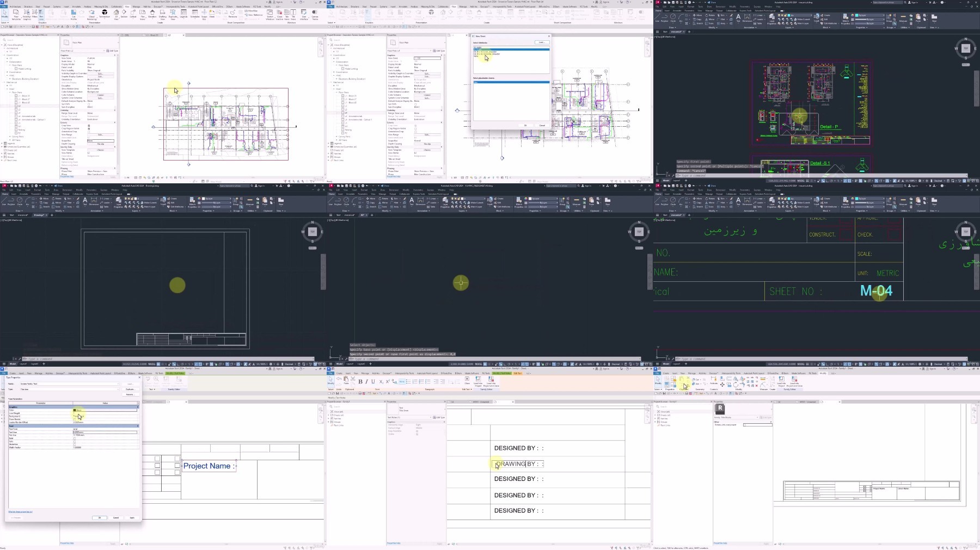Click Close icon on Edit Text ribbon panel

[467, 380]
